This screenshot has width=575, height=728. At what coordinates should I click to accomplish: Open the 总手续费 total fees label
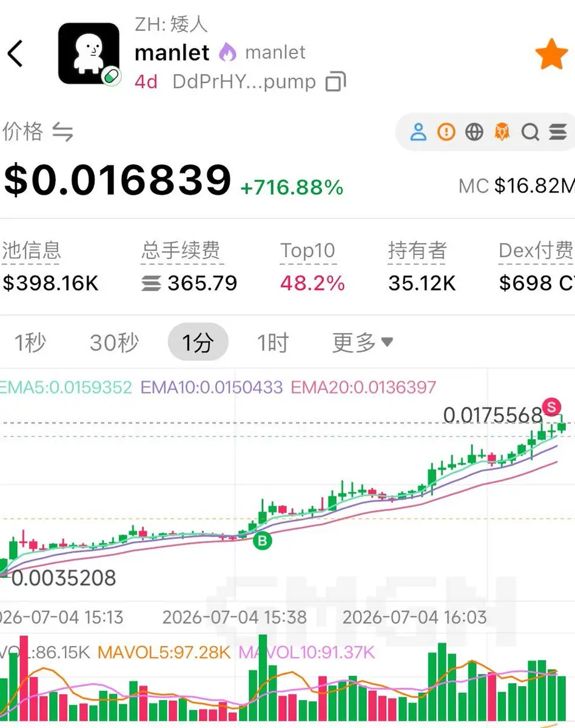coord(181,251)
